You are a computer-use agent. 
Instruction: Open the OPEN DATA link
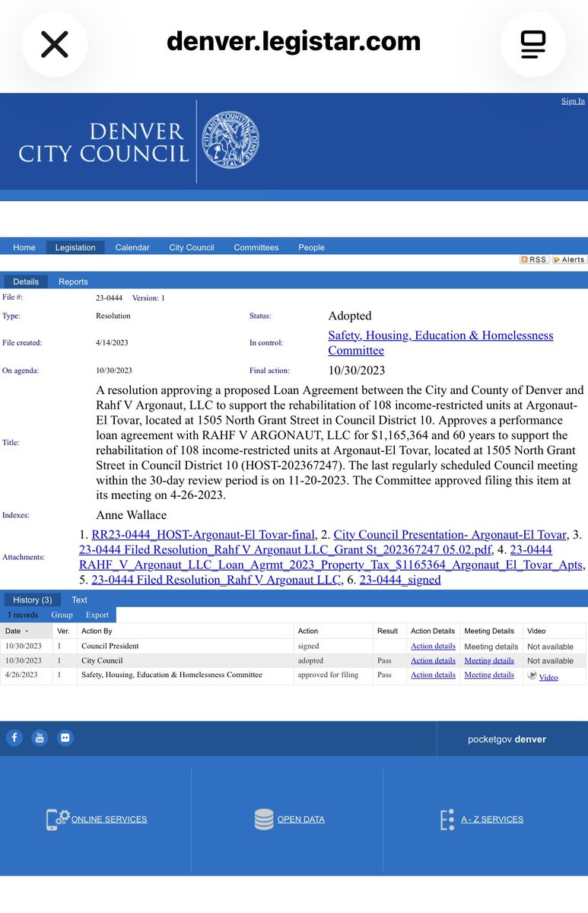pyautogui.click(x=301, y=819)
